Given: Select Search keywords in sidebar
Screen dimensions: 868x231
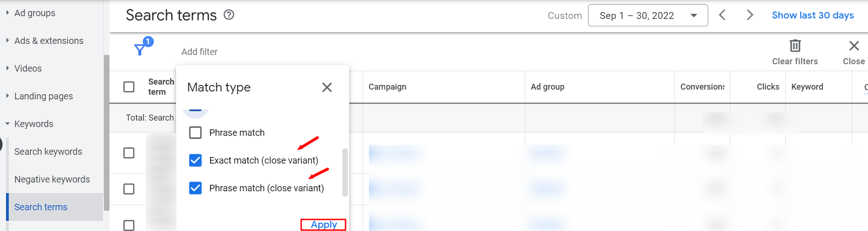Looking at the screenshot, I should tap(48, 152).
